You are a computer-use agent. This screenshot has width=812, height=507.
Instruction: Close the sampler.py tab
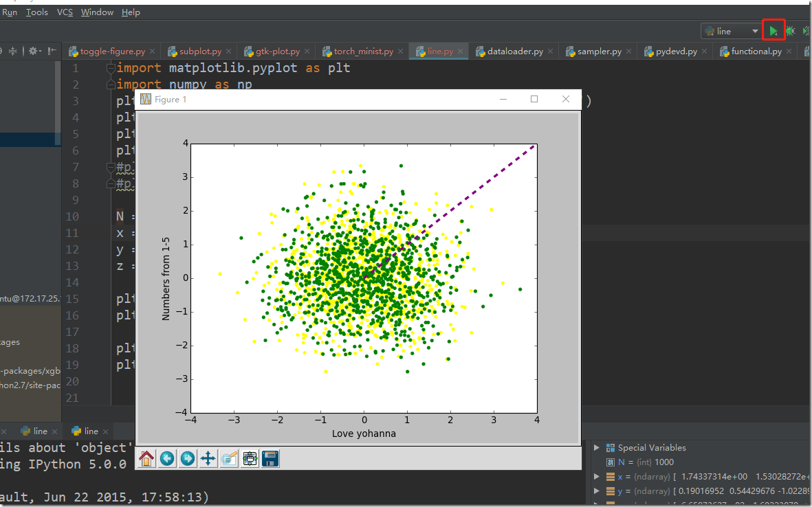point(628,52)
